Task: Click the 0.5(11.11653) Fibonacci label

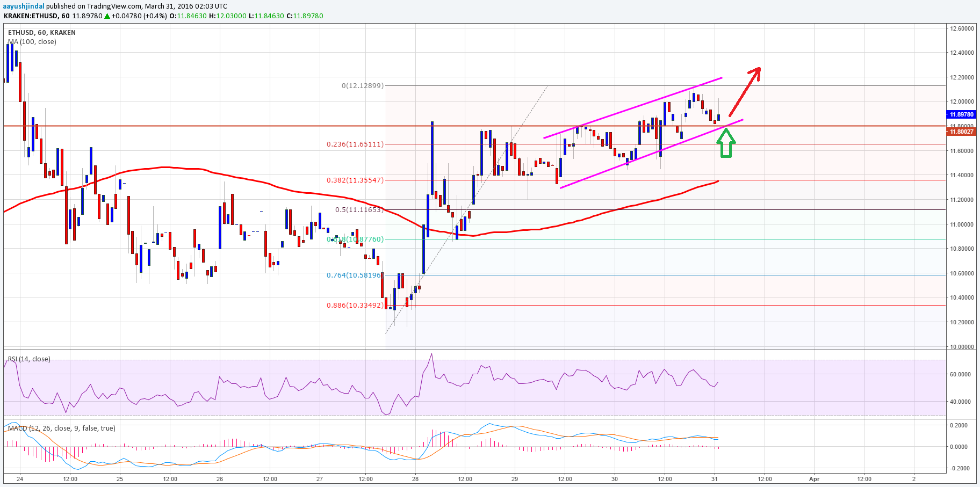Action: [x=359, y=209]
